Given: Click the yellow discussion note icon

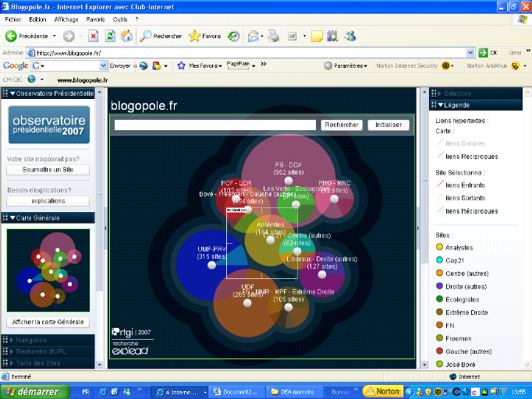Looking at the screenshot, I should click(317, 36).
